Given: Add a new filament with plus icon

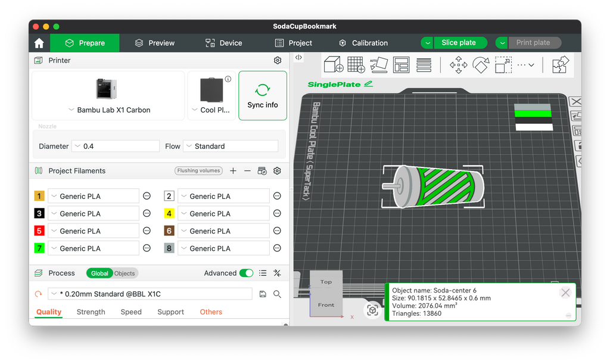Looking at the screenshot, I should pos(233,171).
